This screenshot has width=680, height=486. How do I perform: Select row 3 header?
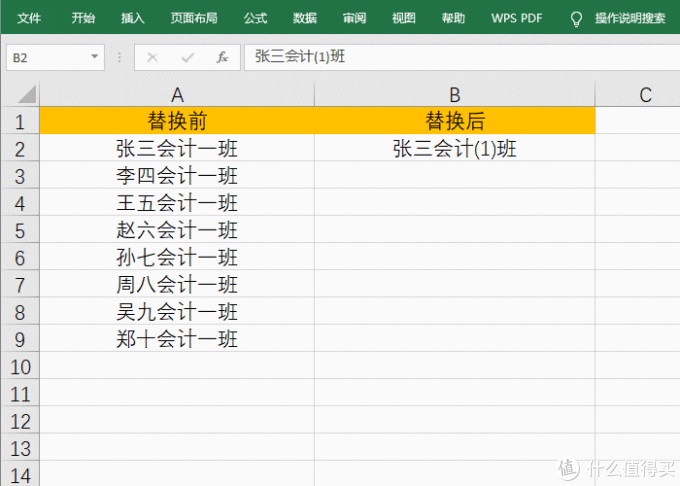pos(20,176)
